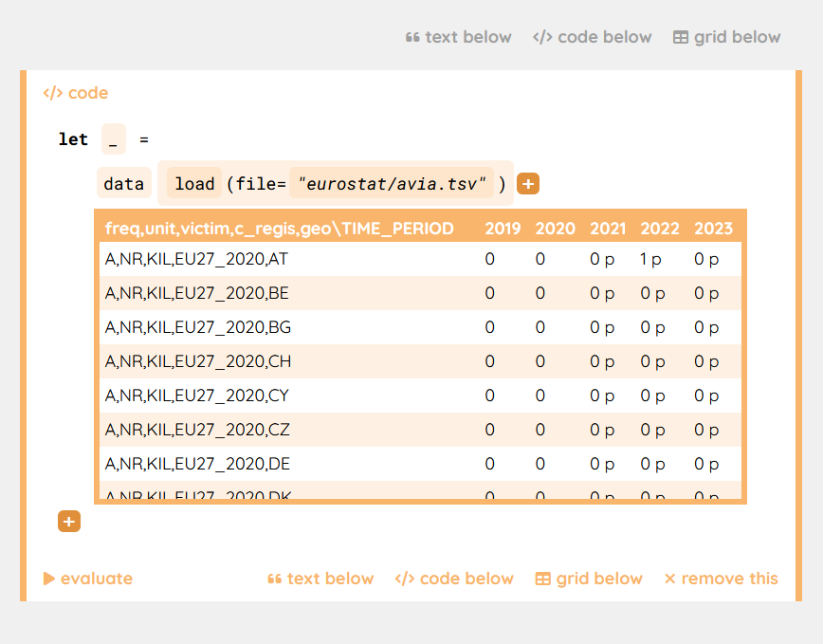Add a code cell using top 'code below'
The width and height of the screenshot is (823, 644).
coord(593,37)
